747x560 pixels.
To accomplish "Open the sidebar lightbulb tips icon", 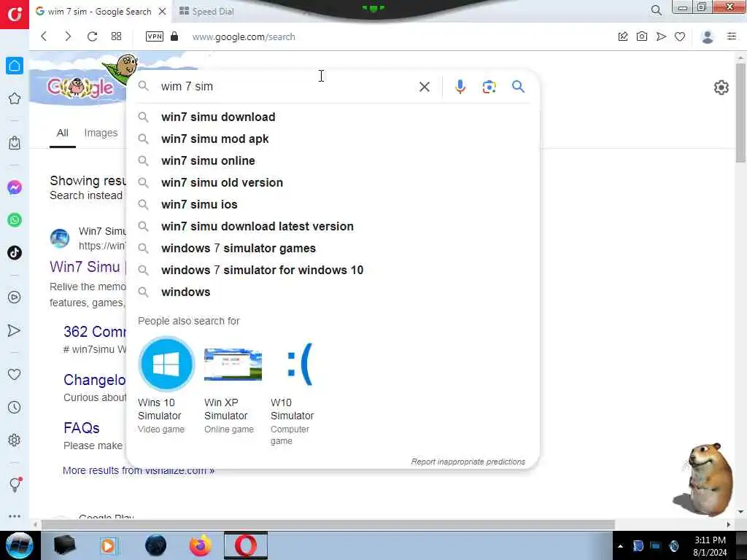I will [x=15, y=484].
